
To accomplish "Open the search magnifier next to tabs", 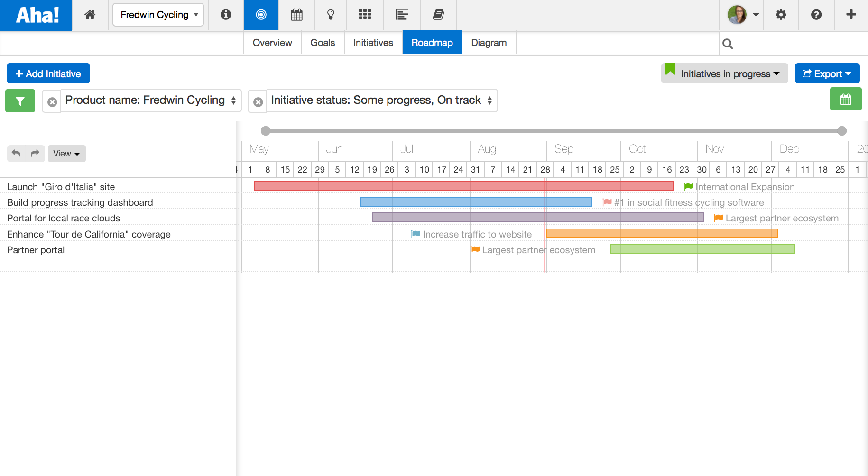I will 728,43.
